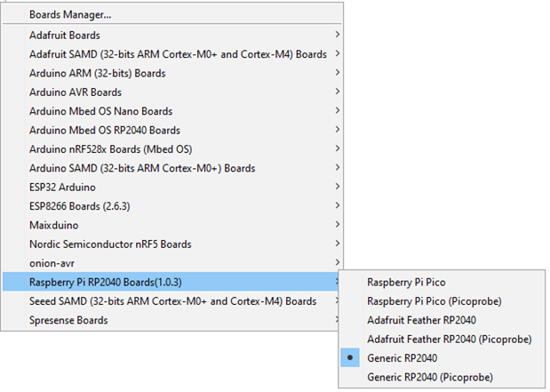Image resolution: width=550 pixels, height=392 pixels.
Task: Expand arrow beside Maixduino
Action: click(338, 224)
